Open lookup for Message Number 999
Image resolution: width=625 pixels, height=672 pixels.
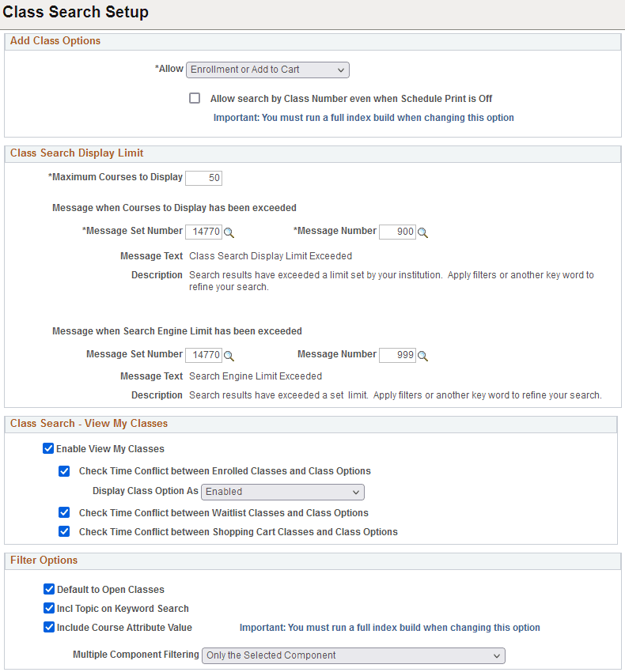click(422, 355)
